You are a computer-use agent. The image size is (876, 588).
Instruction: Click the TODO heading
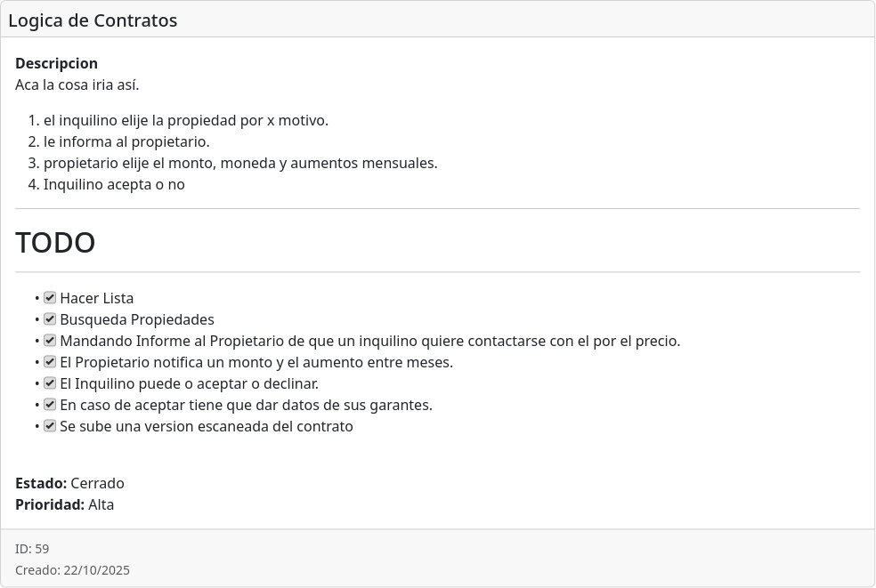point(55,243)
